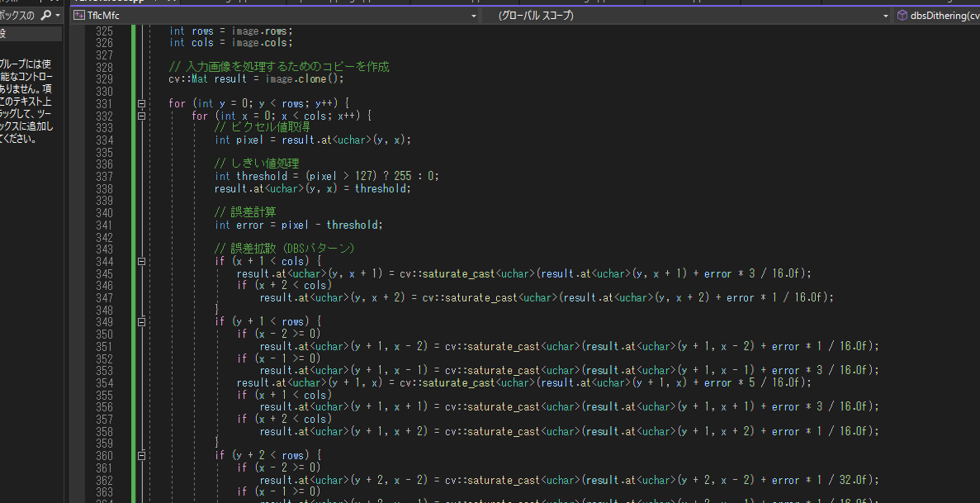Collapse the outer for loop at line 331

tap(141, 104)
